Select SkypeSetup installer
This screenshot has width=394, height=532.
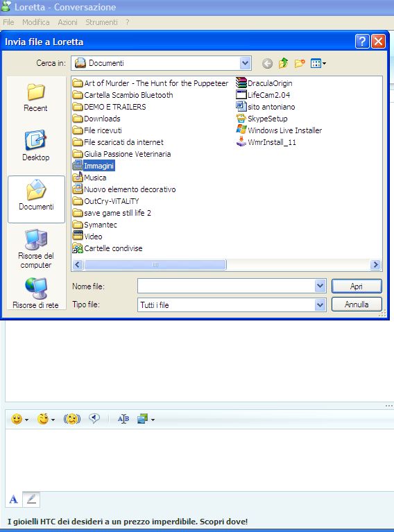[x=262, y=119]
